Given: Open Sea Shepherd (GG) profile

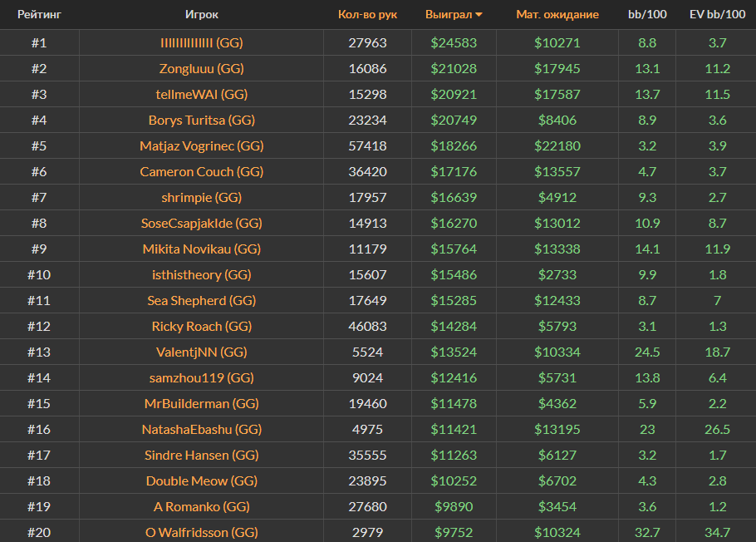Looking at the screenshot, I should click(x=202, y=301).
